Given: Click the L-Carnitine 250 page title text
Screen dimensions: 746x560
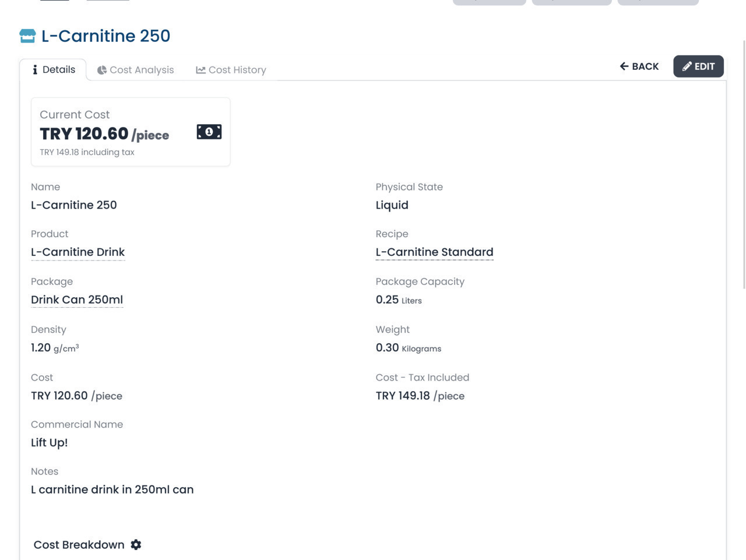Looking at the screenshot, I should click(x=105, y=36).
